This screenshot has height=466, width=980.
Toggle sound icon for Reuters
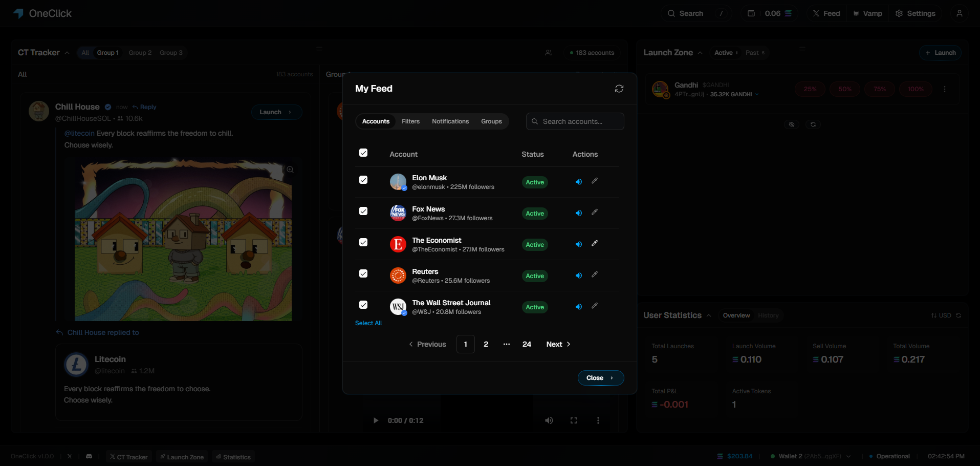tap(578, 276)
